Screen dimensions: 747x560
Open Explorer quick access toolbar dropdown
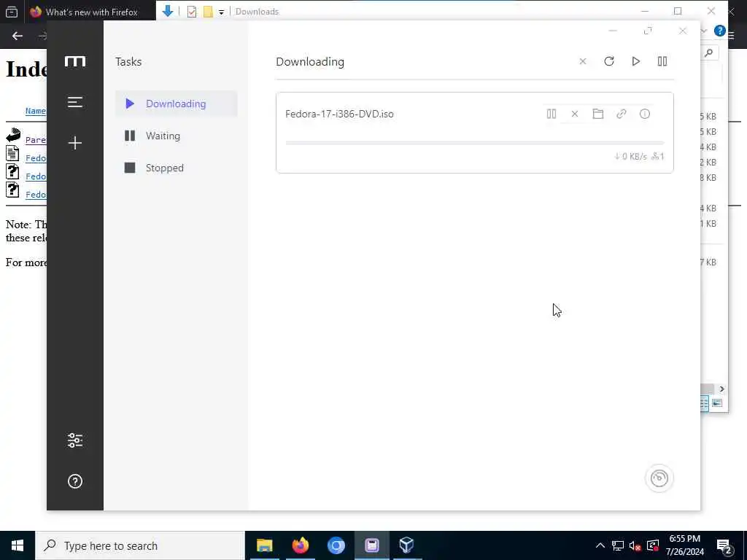(x=222, y=12)
